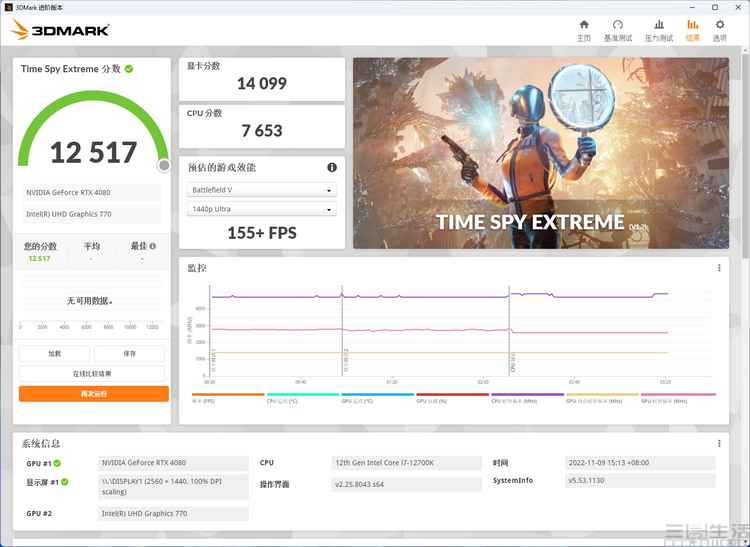Click the Time Spy Extreme artwork thumbnail

(x=541, y=153)
